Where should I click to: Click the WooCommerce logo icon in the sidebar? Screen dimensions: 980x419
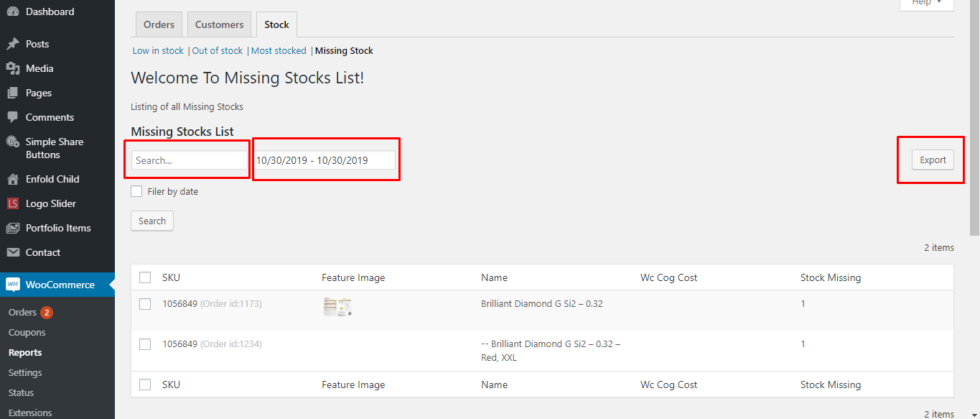13,285
